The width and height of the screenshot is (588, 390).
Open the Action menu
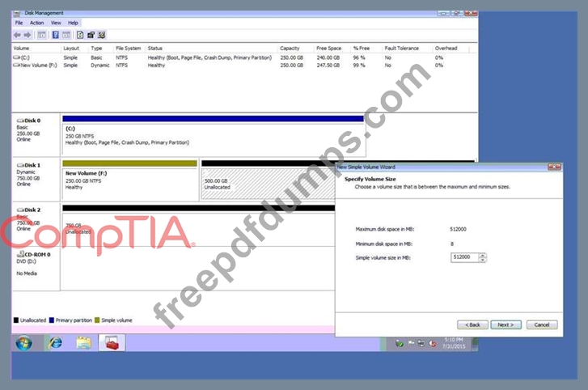[37, 23]
